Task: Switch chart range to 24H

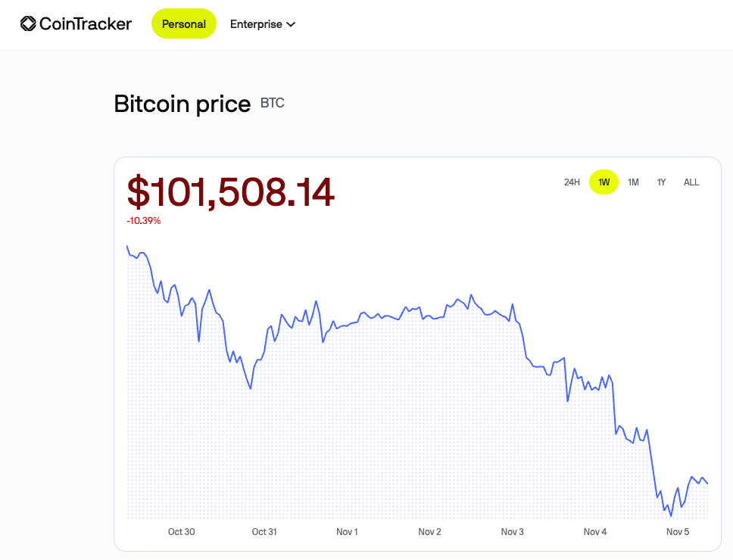Action: coord(572,182)
